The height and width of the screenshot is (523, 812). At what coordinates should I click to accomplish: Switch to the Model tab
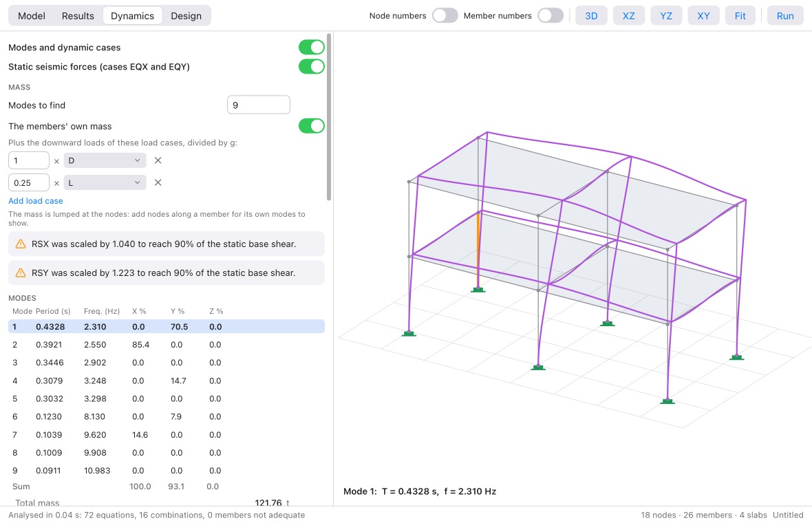32,16
